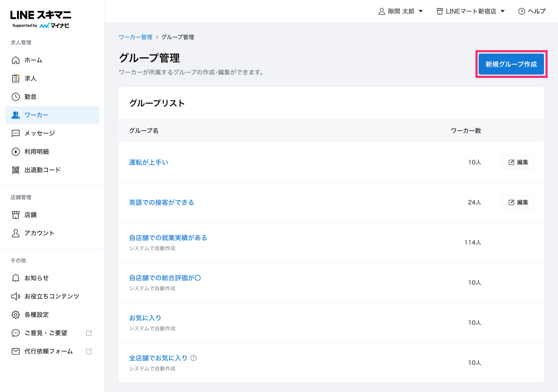Click help icon beside 全店舗でお気に入り
Image resolution: width=558 pixels, height=392 pixels.
pos(194,358)
